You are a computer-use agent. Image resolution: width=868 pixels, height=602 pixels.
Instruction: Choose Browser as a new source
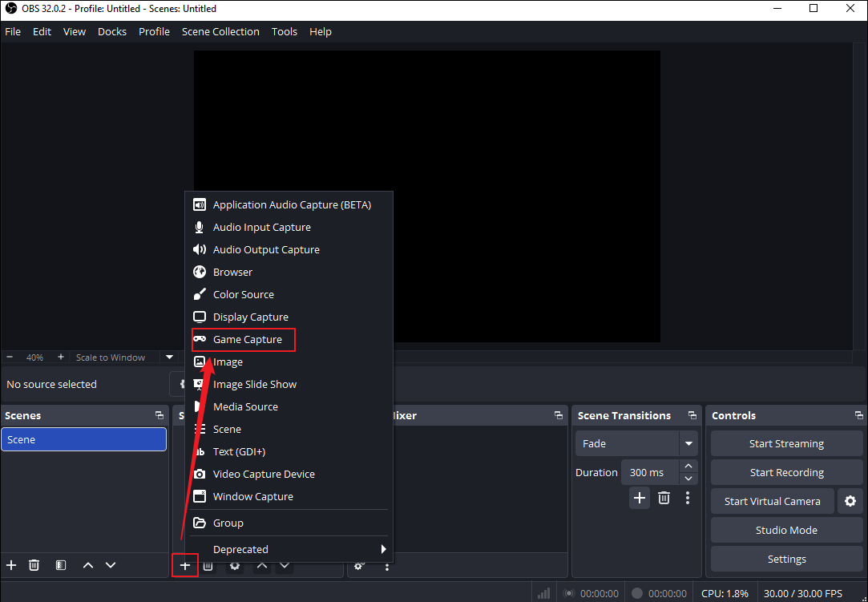(x=231, y=272)
